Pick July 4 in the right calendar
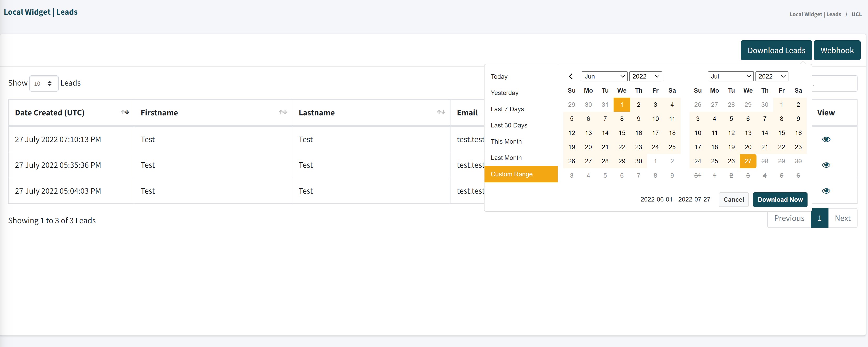 pyautogui.click(x=714, y=119)
